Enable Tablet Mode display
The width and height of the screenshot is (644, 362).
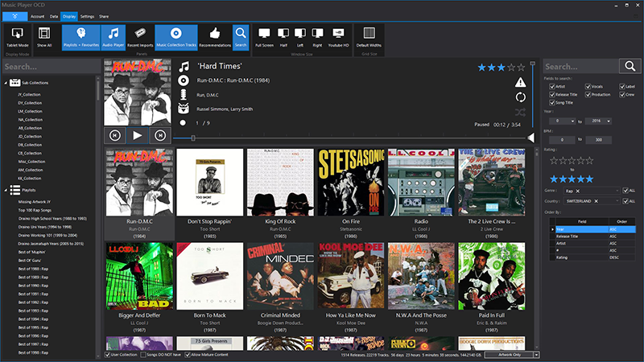click(17, 37)
